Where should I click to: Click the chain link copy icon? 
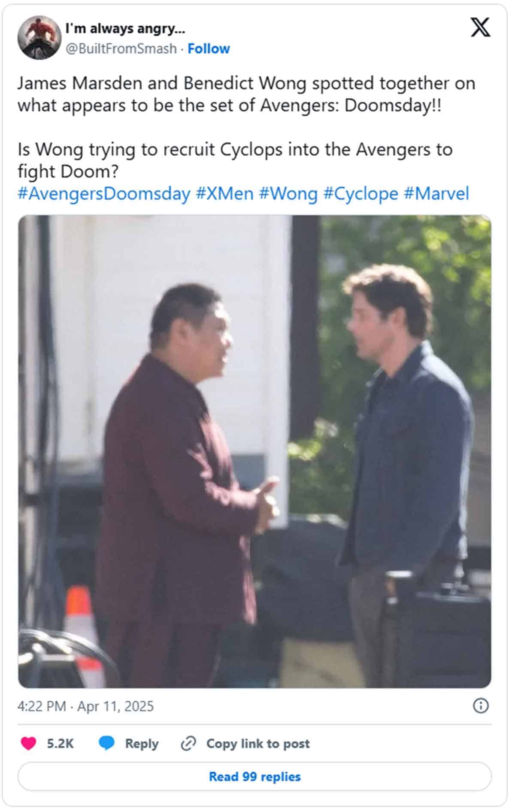pyautogui.click(x=188, y=743)
